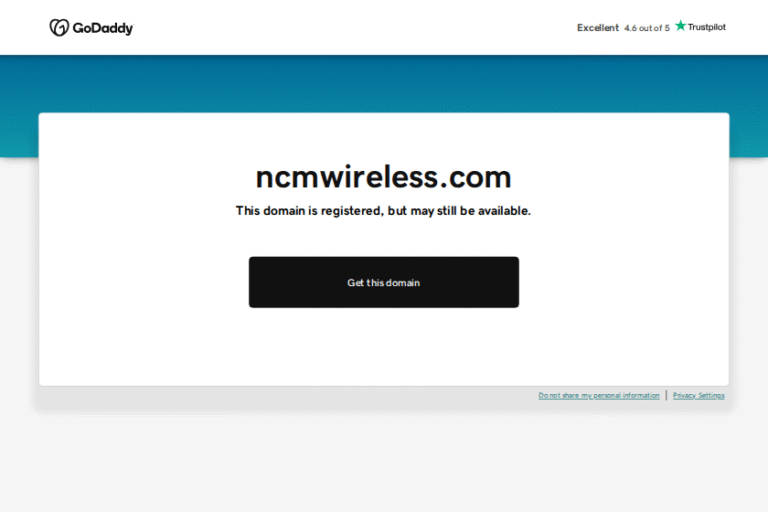The height and width of the screenshot is (512, 768).
Task: Click the green Trustpilot star icon
Action: point(680,25)
